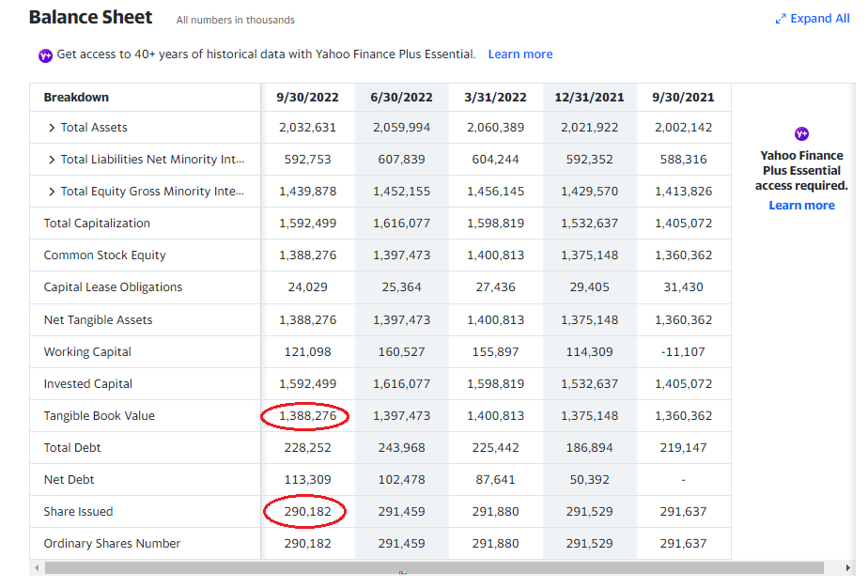Image resolution: width=868 pixels, height=588 pixels.
Task: Click the 3/31/2022 column header
Action: [495, 98]
